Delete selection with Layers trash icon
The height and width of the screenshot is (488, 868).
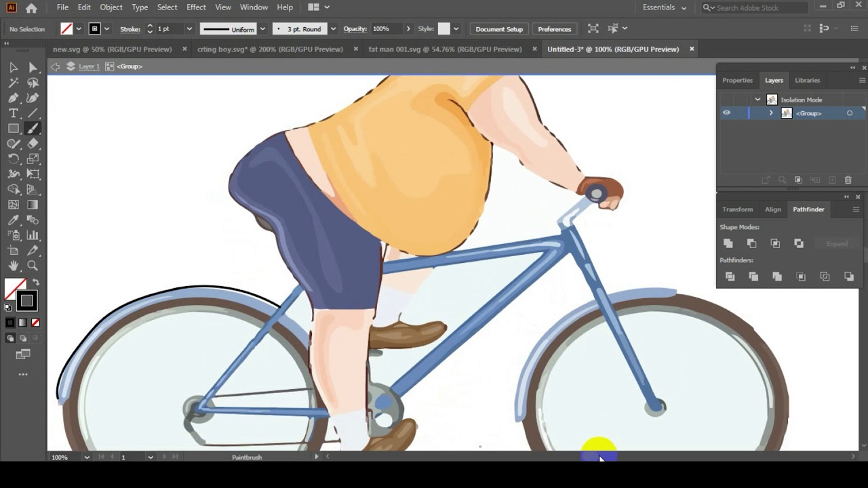[848, 180]
